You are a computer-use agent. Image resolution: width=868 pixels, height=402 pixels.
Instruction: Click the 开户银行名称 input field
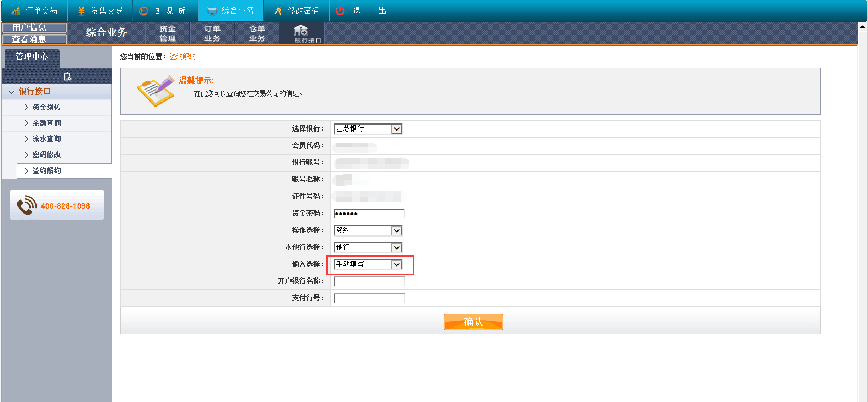coord(369,281)
